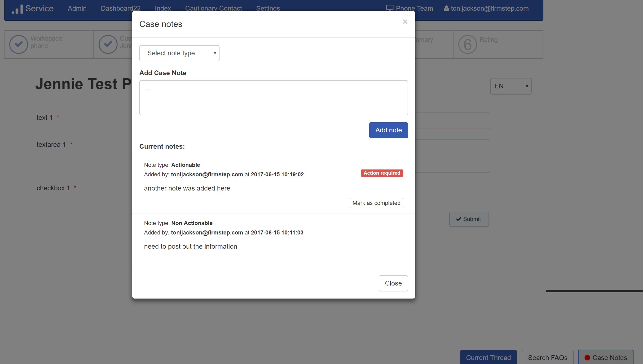Click the Customer step checkmark circle
The width and height of the screenshot is (643, 364).
click(108, 44)
